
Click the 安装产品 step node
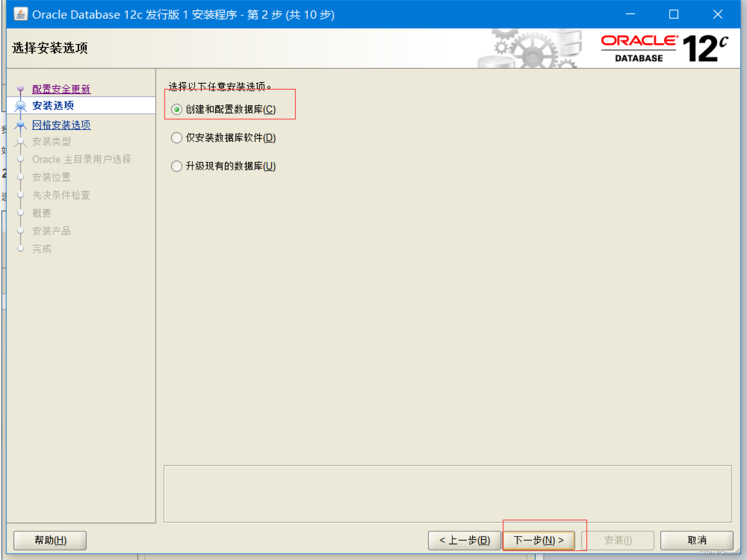51,231
